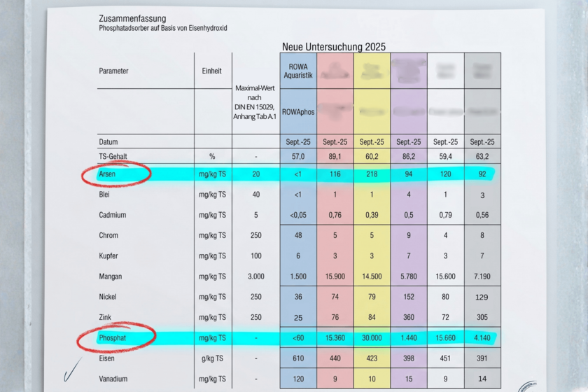The width and height of the screenshot is (588, 392).
Task: Click the red-circled Phosphat label
Action: click(x=113, y=338)
